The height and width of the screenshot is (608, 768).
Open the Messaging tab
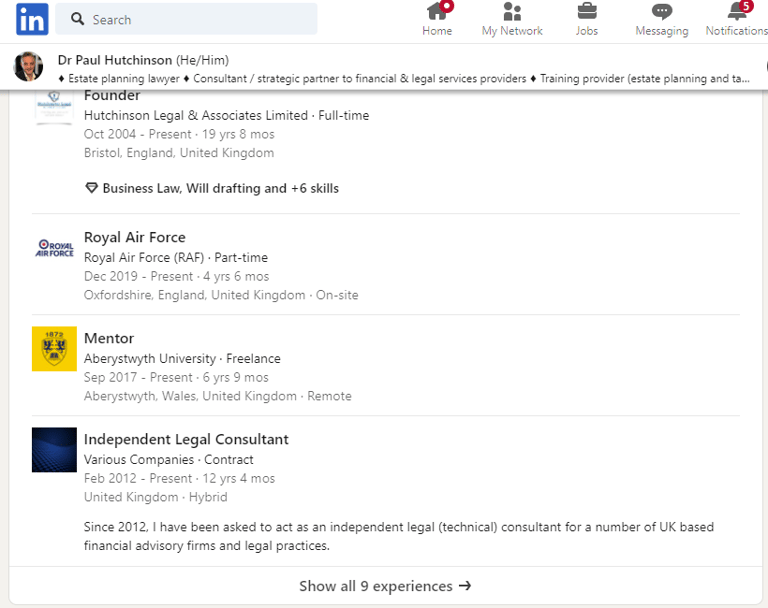662,20
